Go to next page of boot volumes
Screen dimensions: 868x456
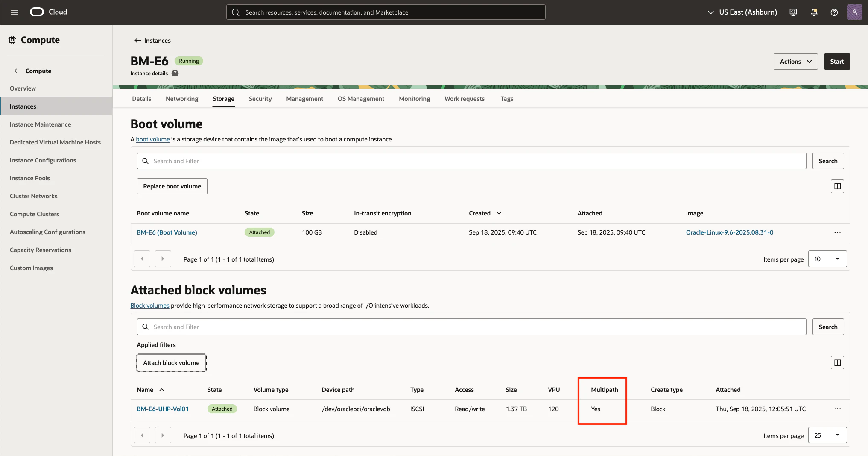coord(163,259)
